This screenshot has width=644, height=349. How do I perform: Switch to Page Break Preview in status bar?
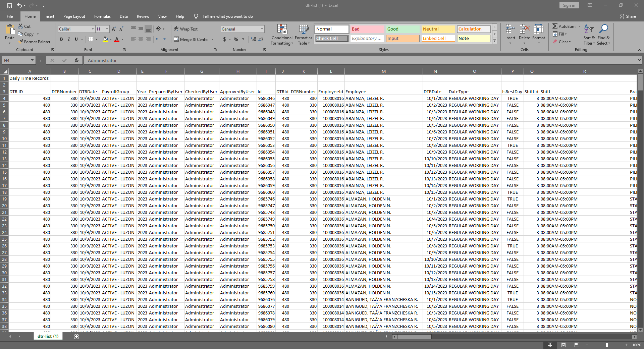point(577,345)
